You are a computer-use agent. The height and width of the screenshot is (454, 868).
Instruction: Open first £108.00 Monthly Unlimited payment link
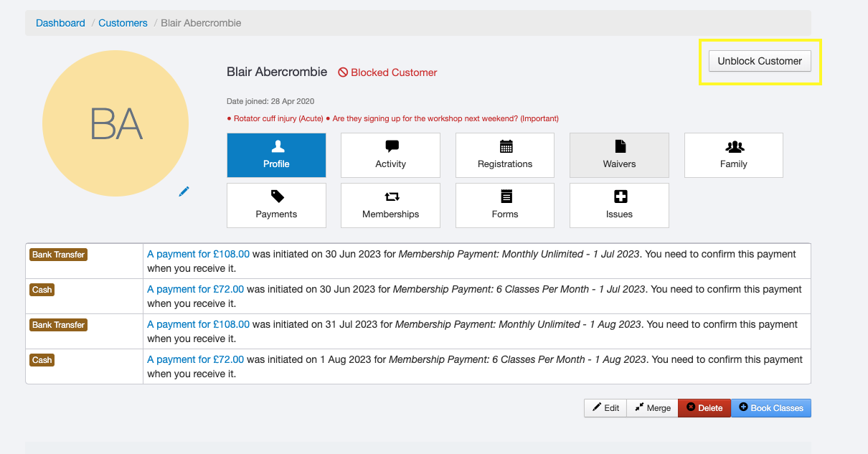[x=198, y=254]
